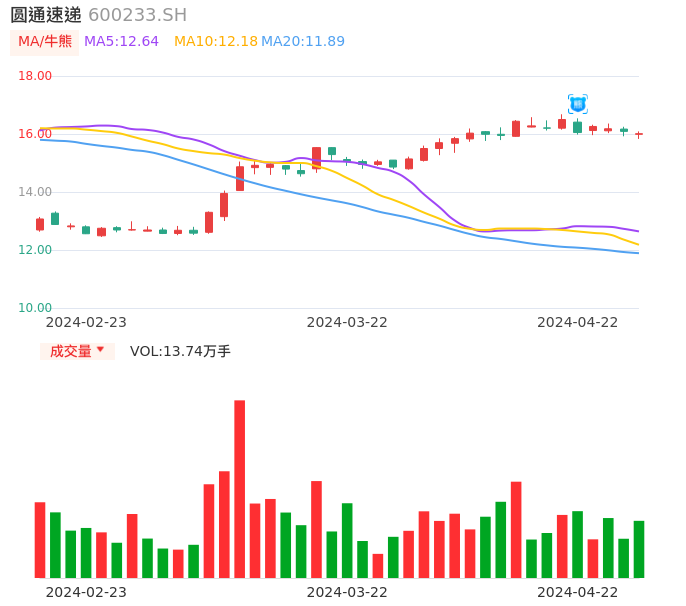Click the last green volume bar on the right

638,549
